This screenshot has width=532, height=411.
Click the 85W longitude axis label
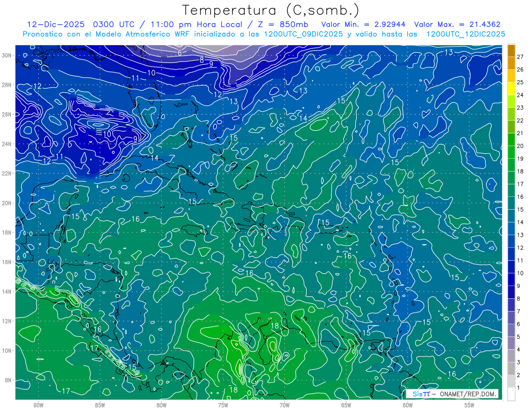(x=100, y=405)
